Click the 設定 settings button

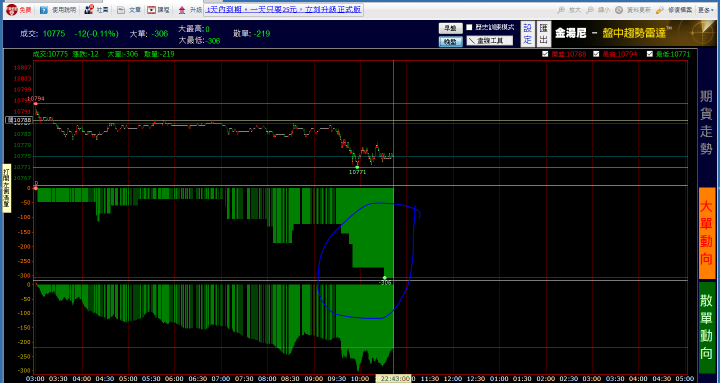click(528, 34)
